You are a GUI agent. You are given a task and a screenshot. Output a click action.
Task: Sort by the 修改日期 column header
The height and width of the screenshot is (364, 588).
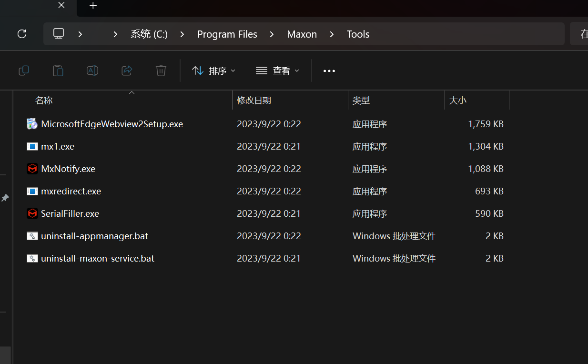(254, 101)
